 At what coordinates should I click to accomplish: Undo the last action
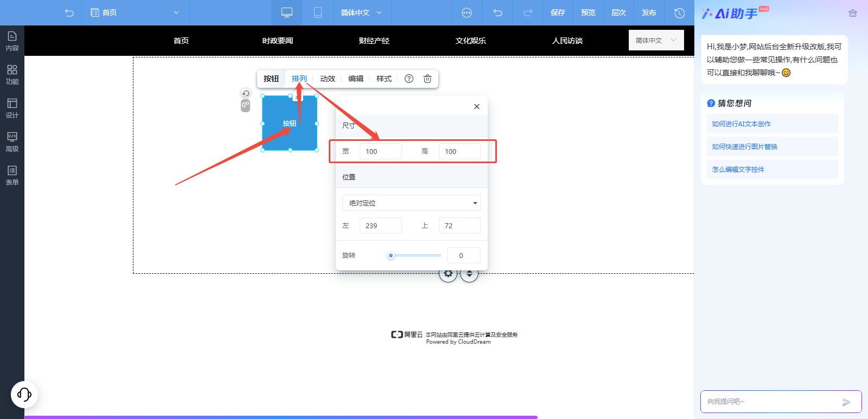[497, 12]
